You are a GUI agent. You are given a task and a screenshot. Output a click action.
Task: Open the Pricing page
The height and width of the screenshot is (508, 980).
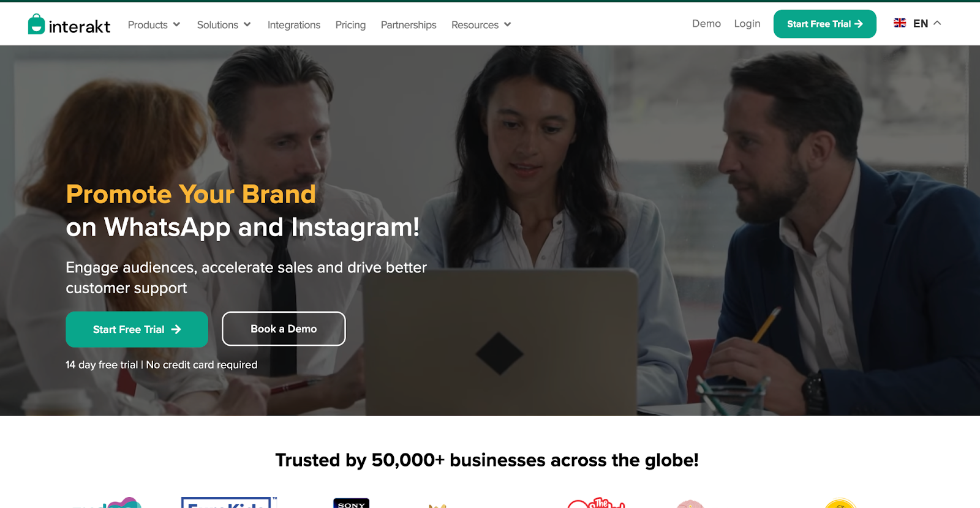(350, 25)
